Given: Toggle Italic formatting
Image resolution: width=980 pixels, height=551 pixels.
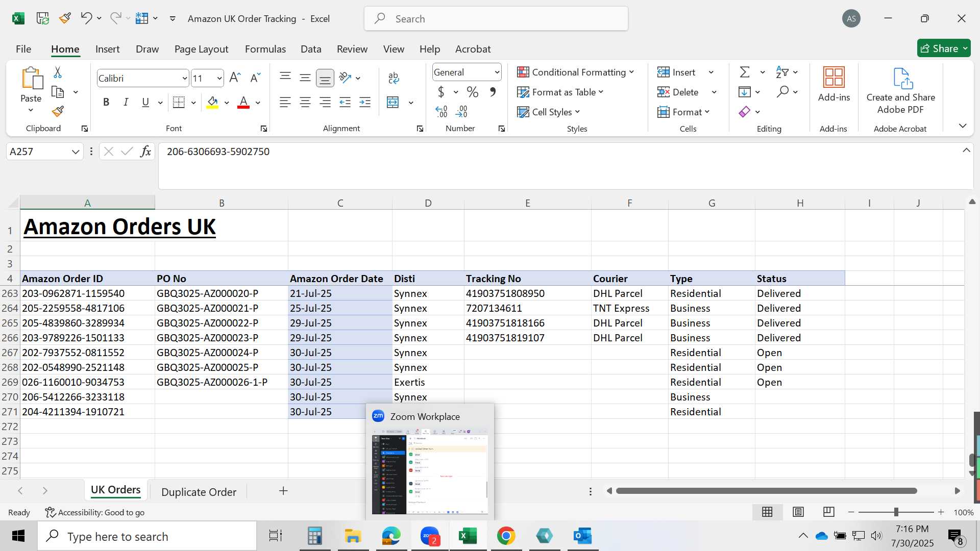Looking at the screenshot, I should [x=126, y=103].
